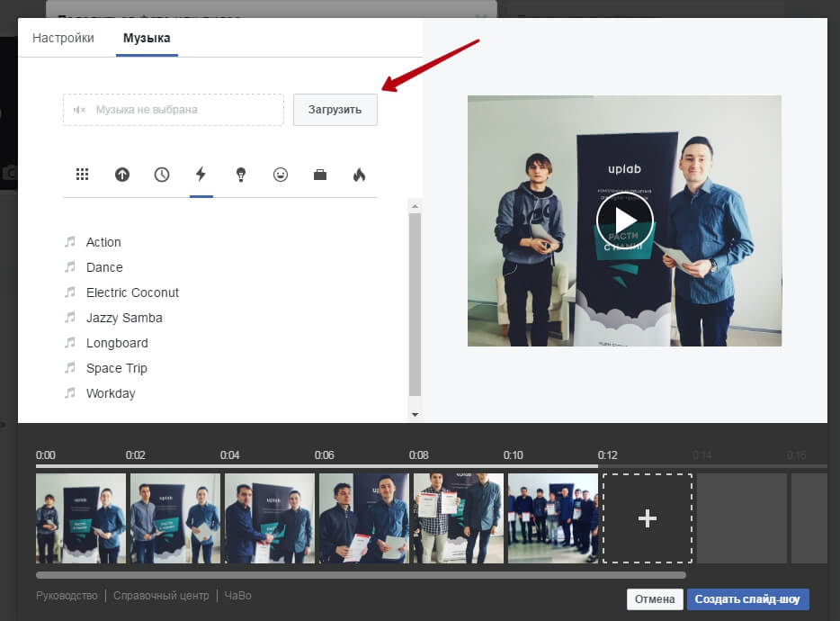Select the clock music category icon
Screen dimensions: 840x621
(162, 175)
